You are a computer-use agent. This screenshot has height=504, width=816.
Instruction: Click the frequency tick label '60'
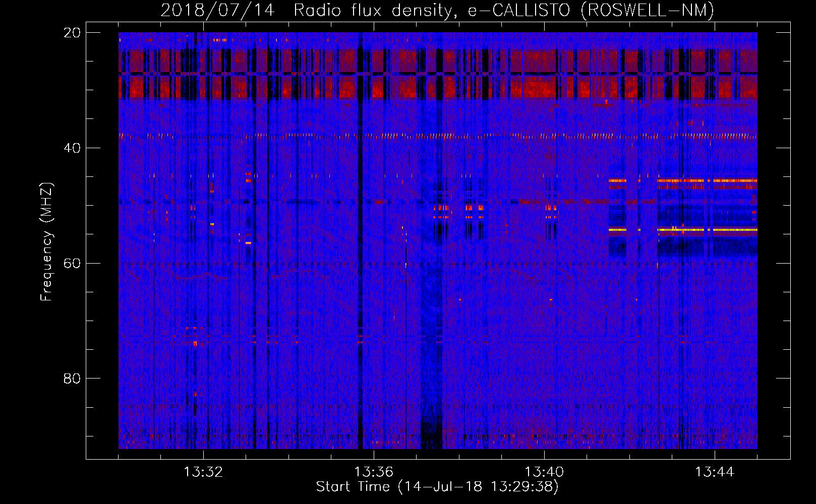click(x=72, y=263)
